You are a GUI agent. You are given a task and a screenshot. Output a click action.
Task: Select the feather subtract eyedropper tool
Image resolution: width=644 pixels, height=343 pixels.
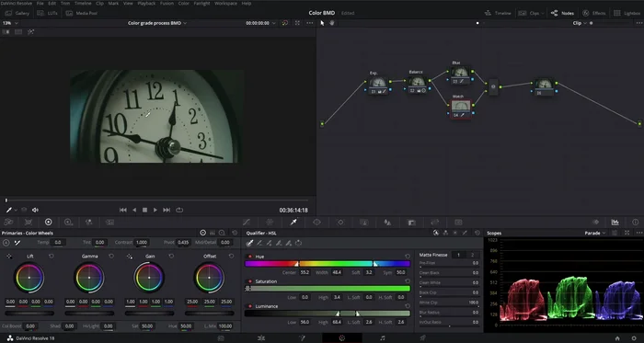pyautogui.click(x=279, y=243)
